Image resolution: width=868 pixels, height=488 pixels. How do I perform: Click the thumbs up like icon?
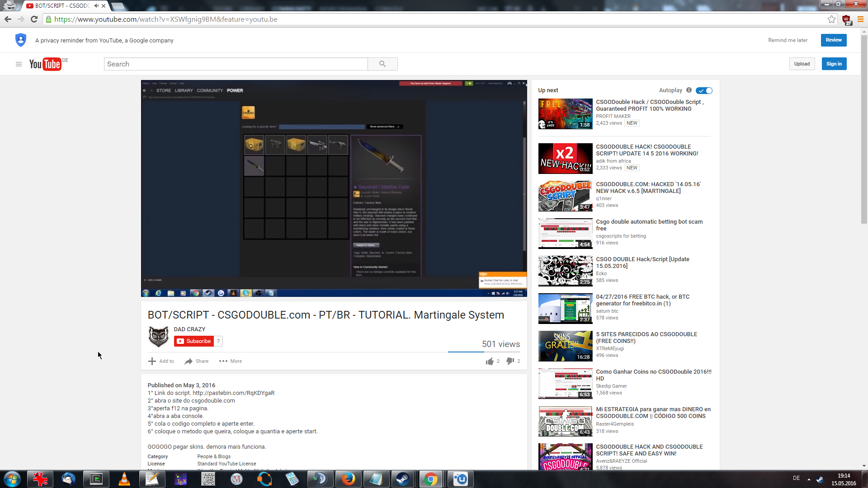[490, 361]
